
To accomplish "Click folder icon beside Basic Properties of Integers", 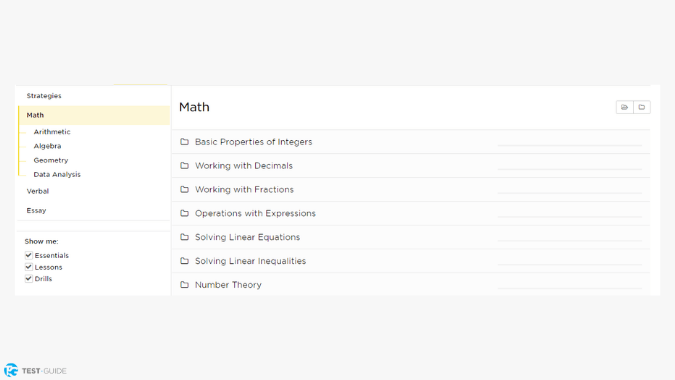I will 185,142.
